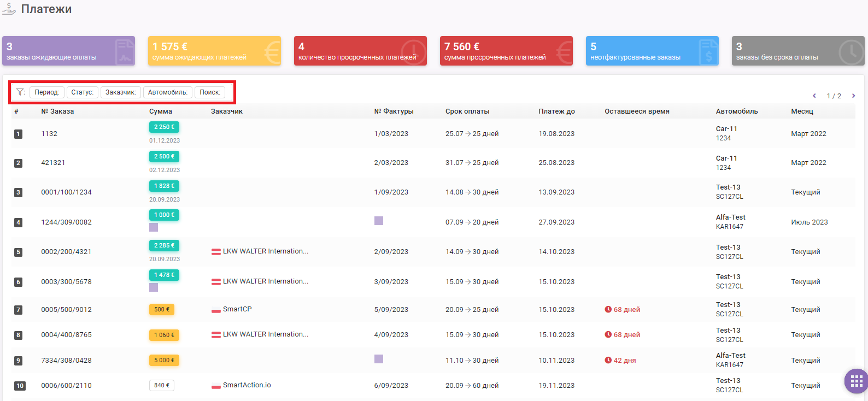Screen dimensions: 868x401
Task: Sort by Сумма column header
Action: 161,111
